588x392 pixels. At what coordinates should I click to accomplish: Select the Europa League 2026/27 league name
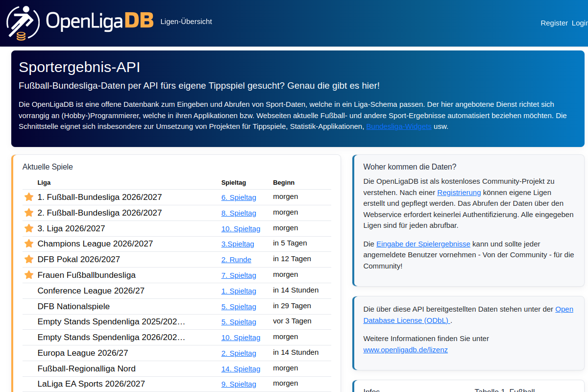coord(83,353)
